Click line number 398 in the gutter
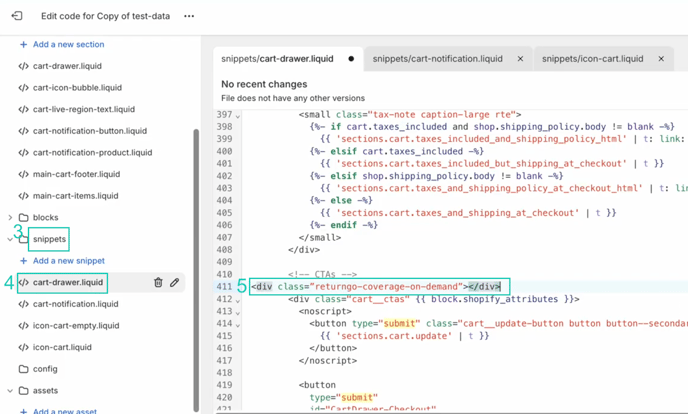The image size is (688, 414). (224, 127)
